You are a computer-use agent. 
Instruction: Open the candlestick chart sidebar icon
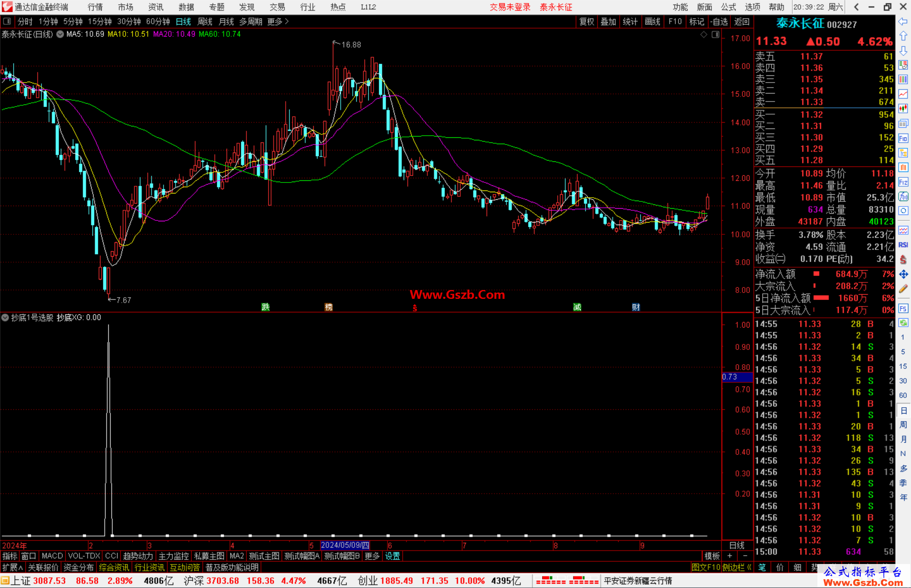tap(903, 109)
